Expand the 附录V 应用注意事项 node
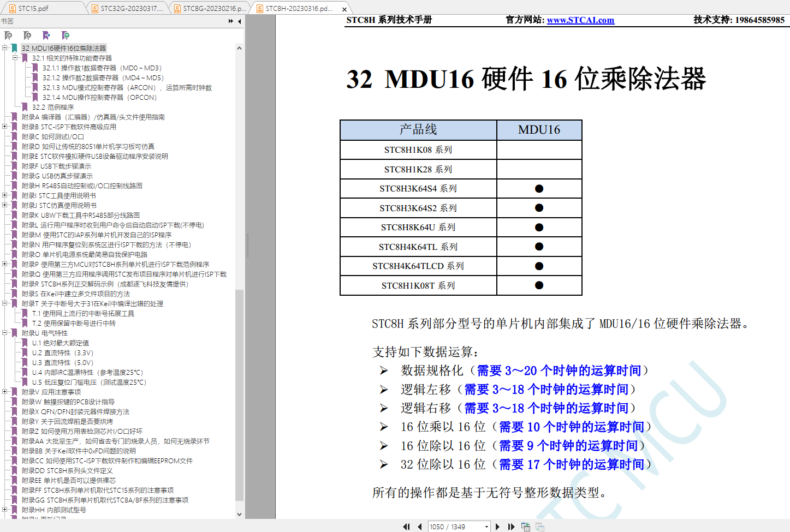790x532 pixels. tap(5, 392)
